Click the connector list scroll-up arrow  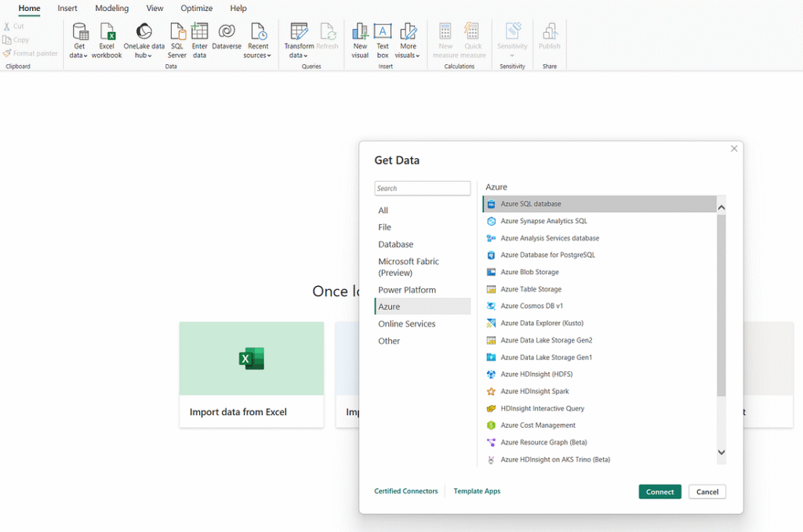pos(721,208)
